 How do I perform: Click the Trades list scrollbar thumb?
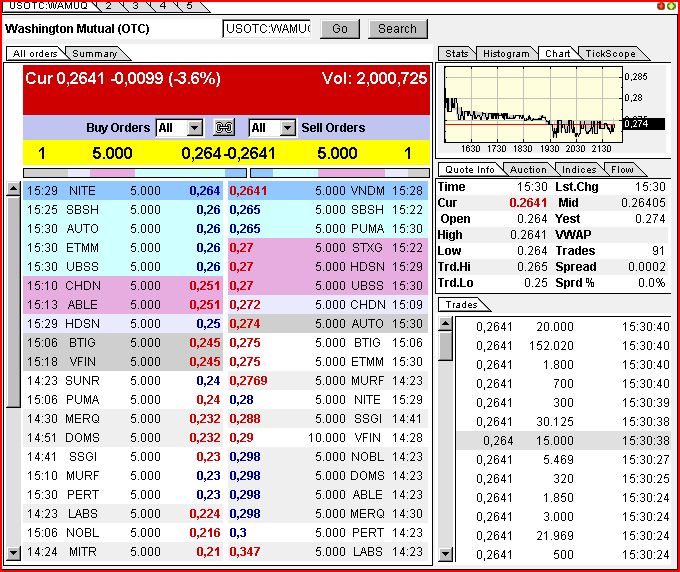click(x=445, y=346)
